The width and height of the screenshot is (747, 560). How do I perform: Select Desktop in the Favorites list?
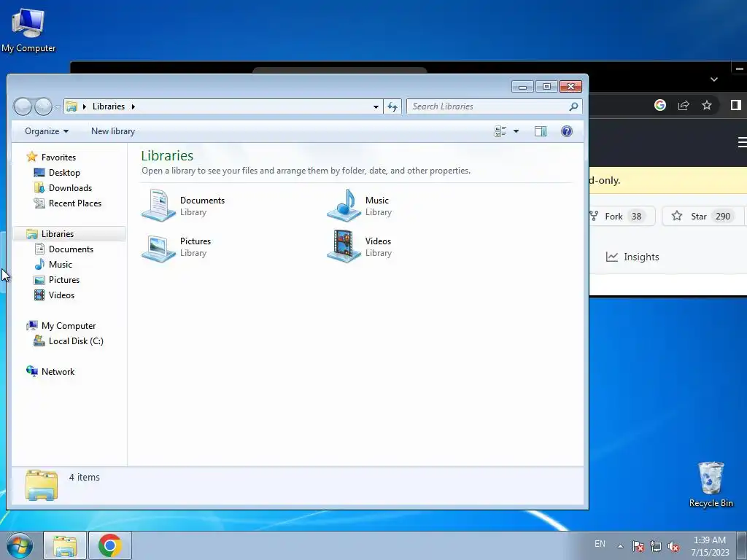tap(64, 172)
